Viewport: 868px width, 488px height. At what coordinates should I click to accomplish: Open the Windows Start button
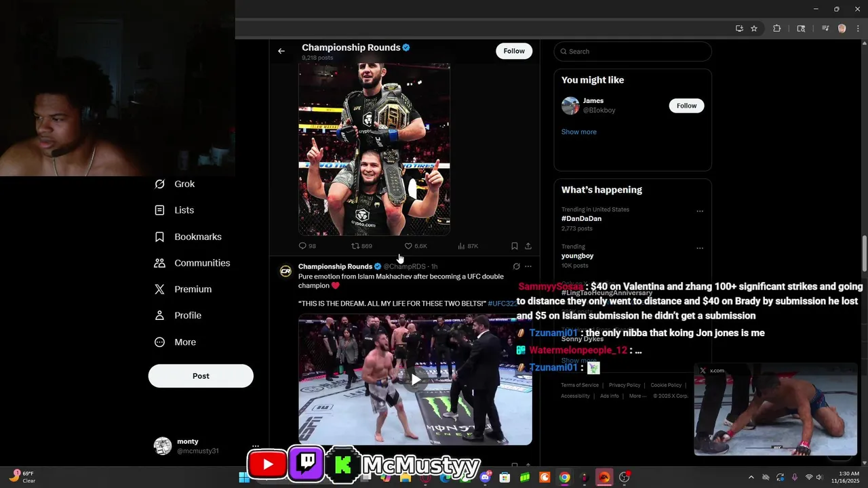(244, 477)
